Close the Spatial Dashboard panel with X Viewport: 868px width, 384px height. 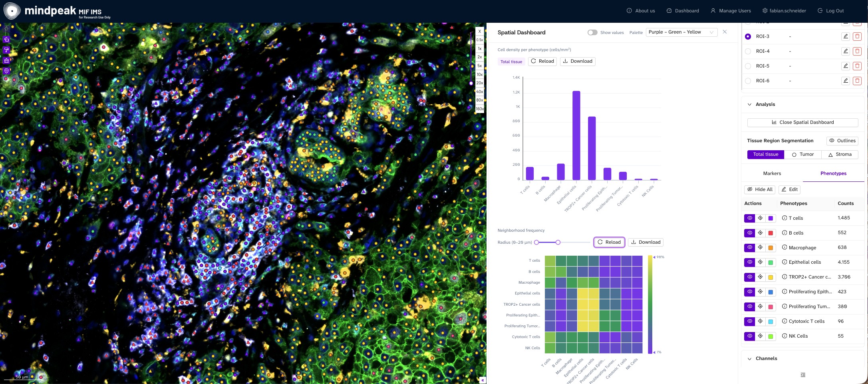point(725,32)
